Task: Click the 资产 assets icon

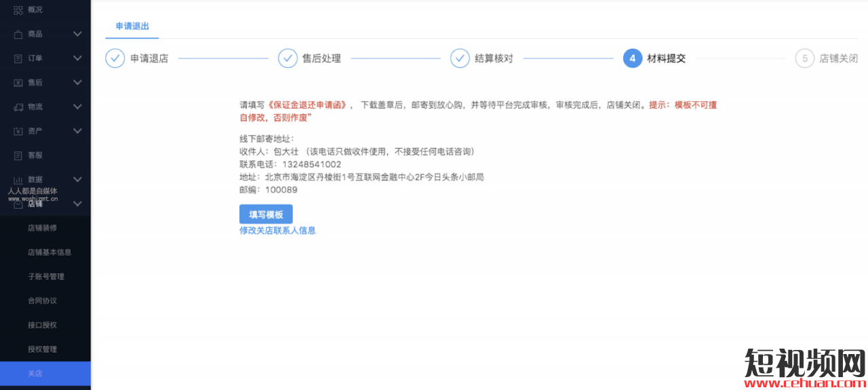Action: tap(18, 131)
